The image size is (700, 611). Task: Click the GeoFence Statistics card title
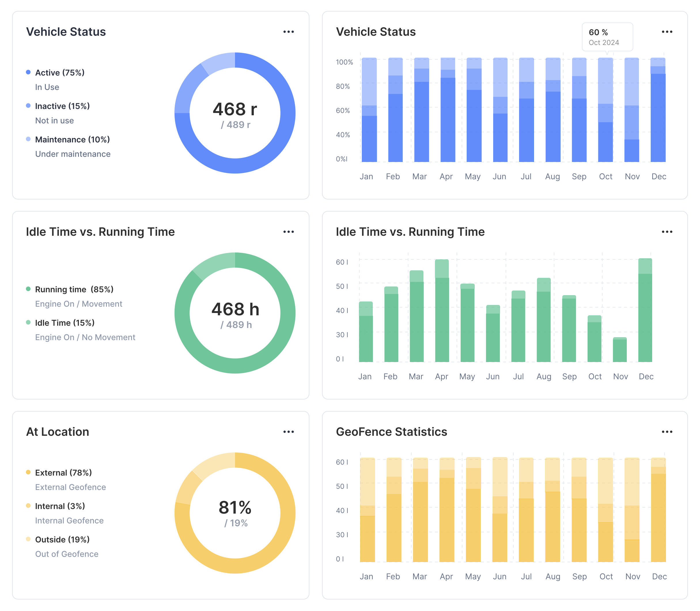pyautogui.click(x=391, y=432)
